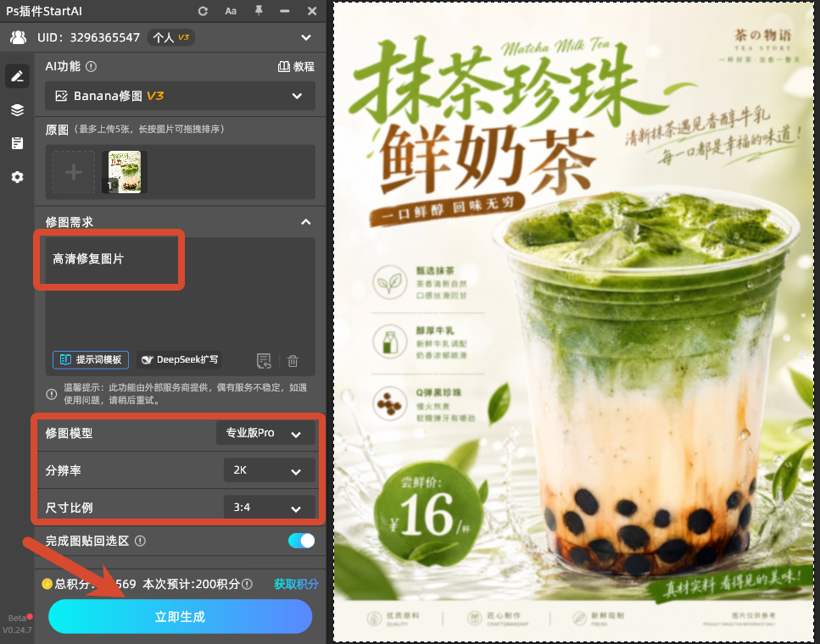Click the 立即生成 generate button

[x=180, y=616]
